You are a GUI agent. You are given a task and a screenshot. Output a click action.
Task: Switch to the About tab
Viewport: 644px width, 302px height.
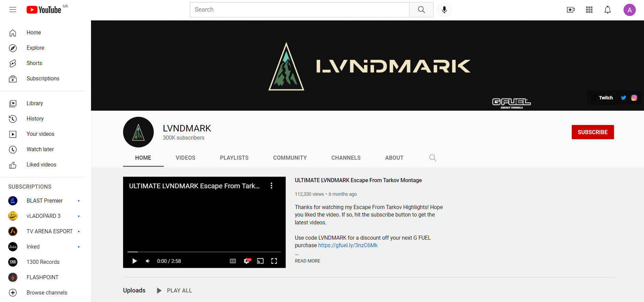(x=394, y=158)
